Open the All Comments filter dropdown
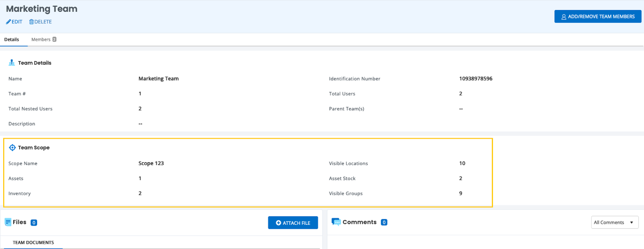Image resolution: width=644 pixels, height=249 pixels. click(614, 222)
